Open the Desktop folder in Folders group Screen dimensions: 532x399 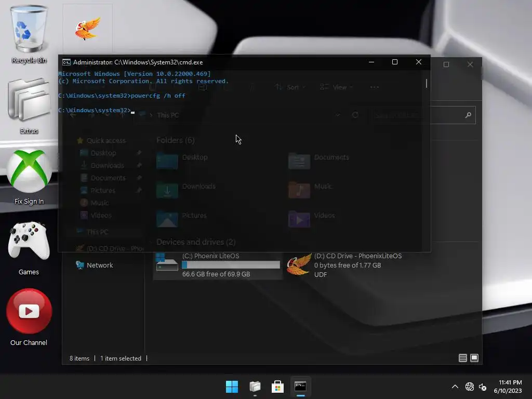[x=183, y=161]
